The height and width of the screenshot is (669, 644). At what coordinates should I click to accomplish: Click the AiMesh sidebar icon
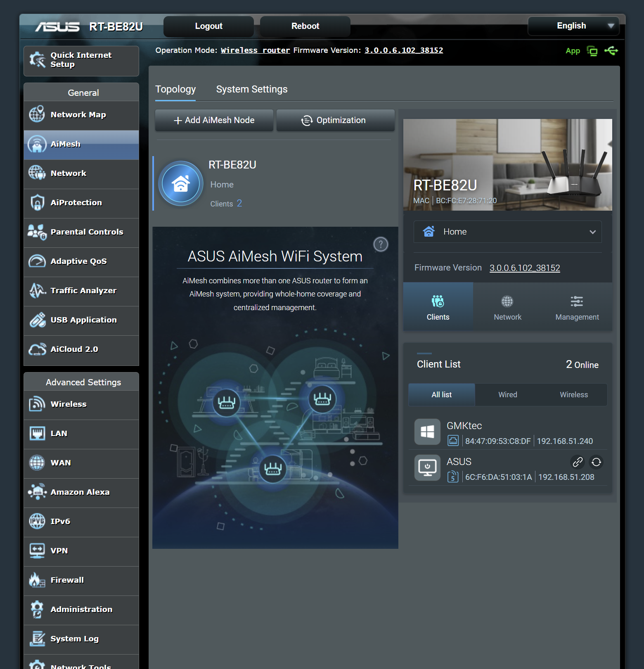tap(37, 144)
